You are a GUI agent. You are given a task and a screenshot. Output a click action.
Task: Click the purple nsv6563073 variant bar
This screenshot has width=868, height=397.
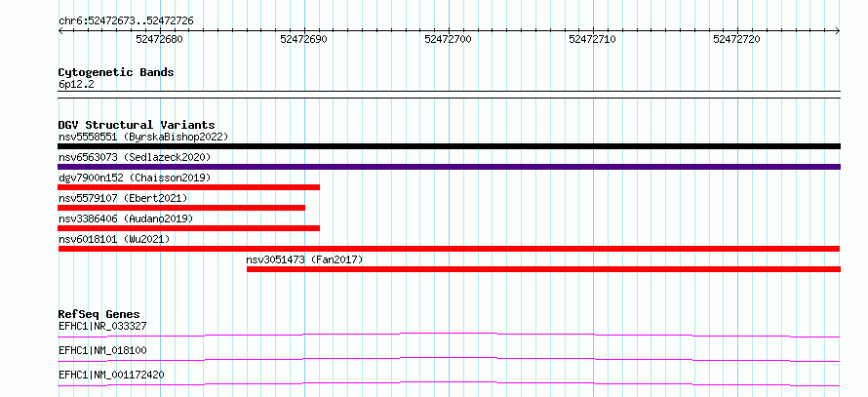tap(449, 167)
